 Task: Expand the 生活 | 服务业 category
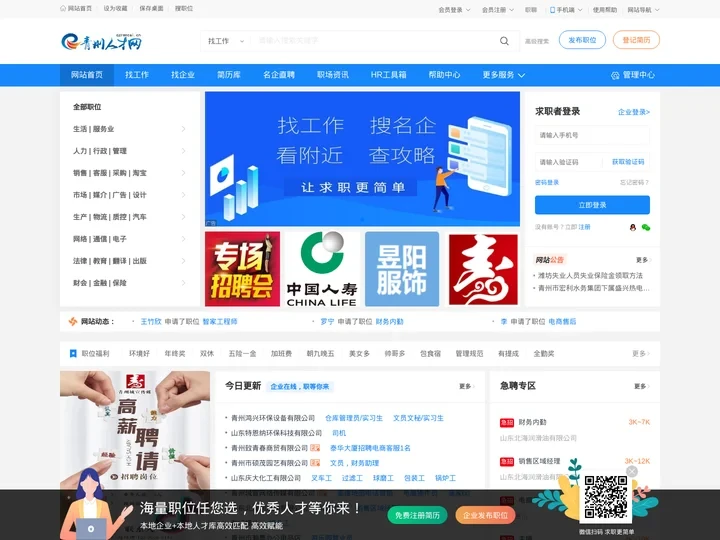pos(129,129)
